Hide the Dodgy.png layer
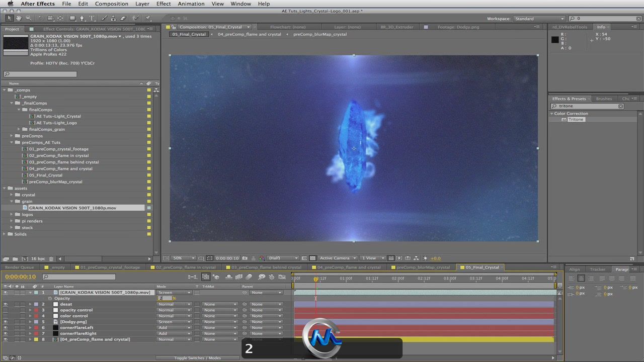The height and width of the screenshot is (362, 644). coord(6,322)
